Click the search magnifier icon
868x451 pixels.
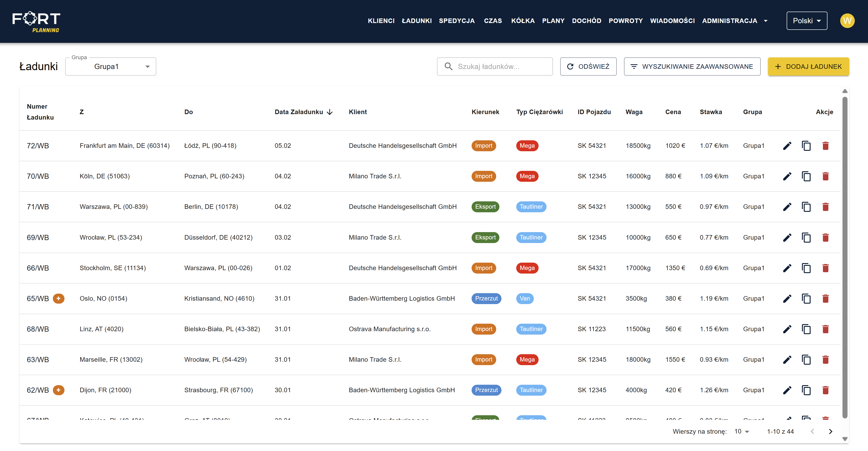[x=449, y=66]
